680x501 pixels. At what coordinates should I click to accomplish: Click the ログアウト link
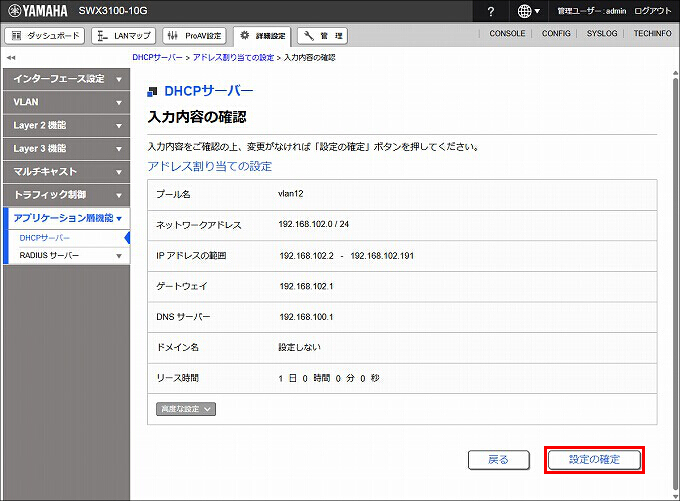tap(652, 11)
